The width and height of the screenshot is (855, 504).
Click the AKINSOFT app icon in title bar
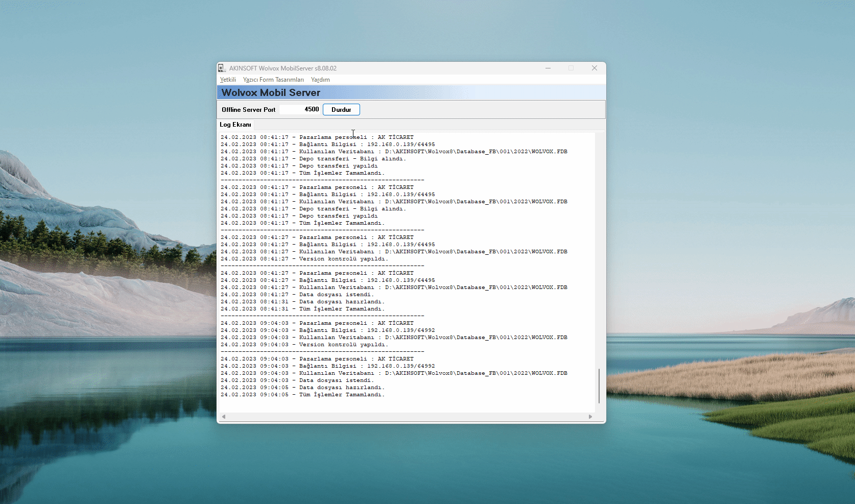coord(222,68)
